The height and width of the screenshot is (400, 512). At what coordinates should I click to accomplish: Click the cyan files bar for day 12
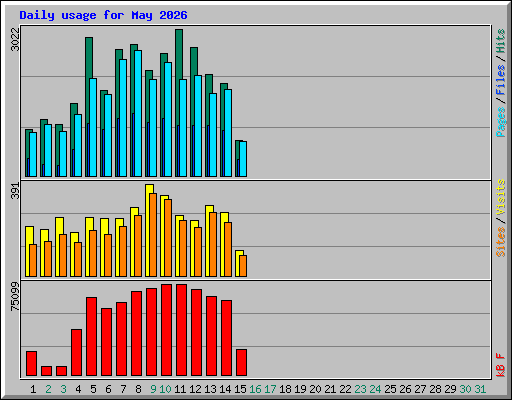pos(198,126)
